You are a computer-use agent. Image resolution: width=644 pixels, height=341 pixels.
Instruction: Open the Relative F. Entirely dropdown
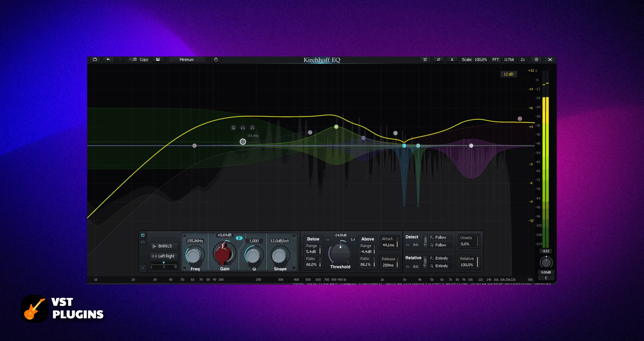(441, 258)
